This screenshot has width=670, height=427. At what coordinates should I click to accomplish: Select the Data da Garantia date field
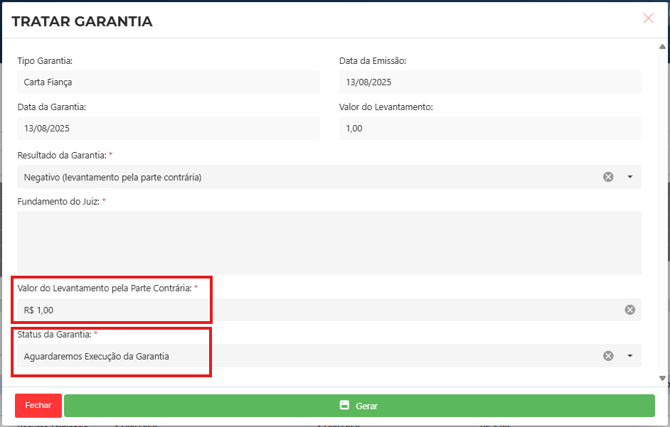pos(168,128)
